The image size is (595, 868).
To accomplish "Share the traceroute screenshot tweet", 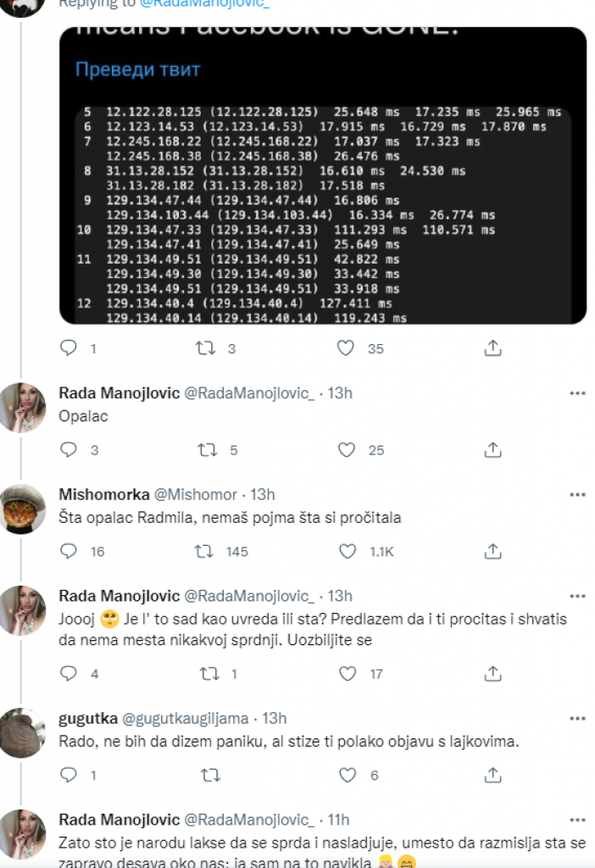I will tap(492, 348).
